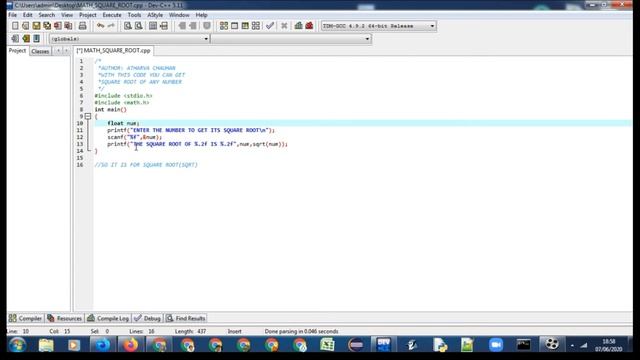Open the Help menu

202,15
